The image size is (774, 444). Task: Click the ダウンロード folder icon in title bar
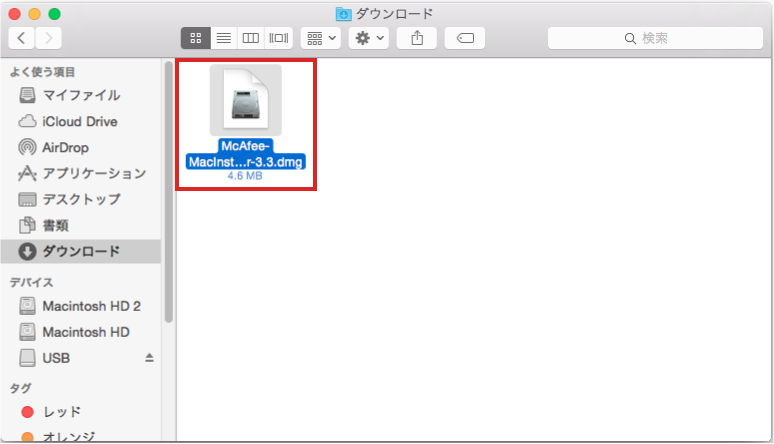(344, 14)
